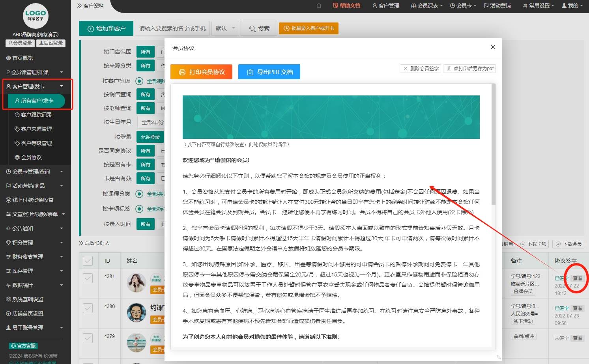
Task: Toggle checkbox for customer 4379
Action: click(88, 338)
